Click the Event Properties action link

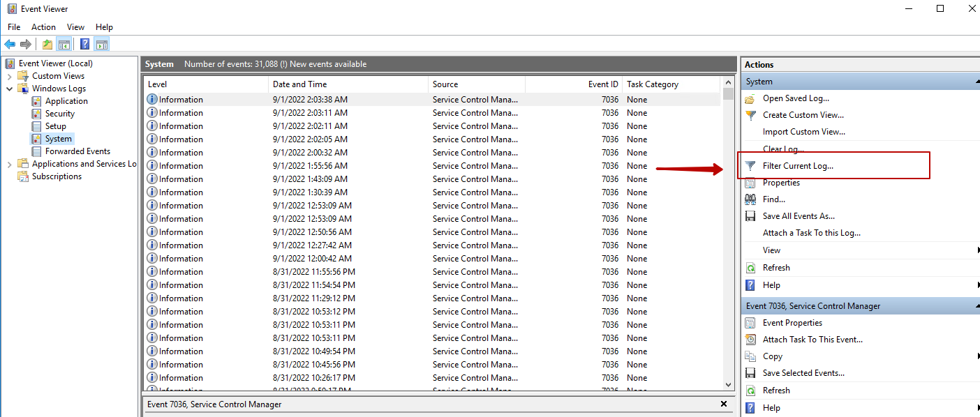792,323
